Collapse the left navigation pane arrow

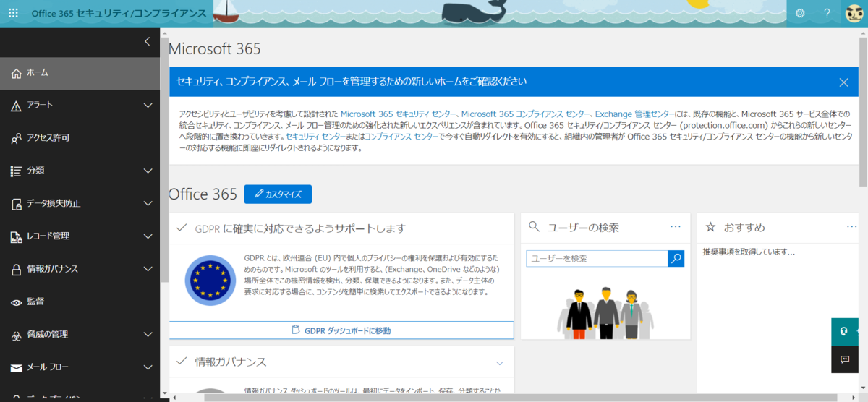pos(148,41)
